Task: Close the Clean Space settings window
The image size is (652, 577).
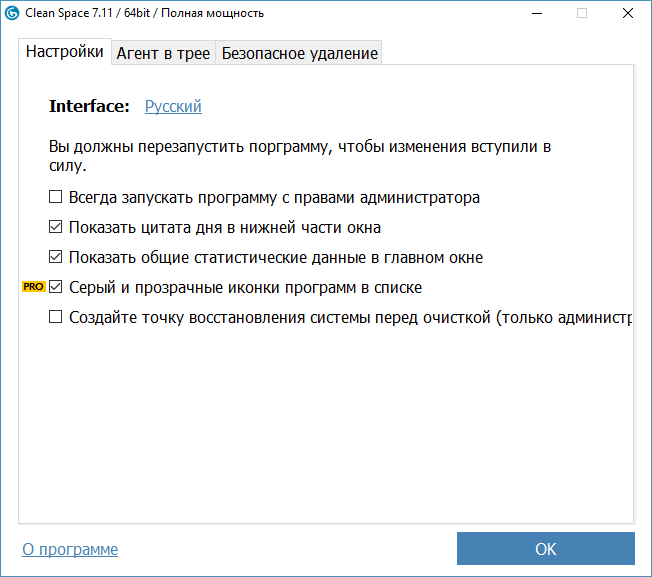Action: [627, 13]
